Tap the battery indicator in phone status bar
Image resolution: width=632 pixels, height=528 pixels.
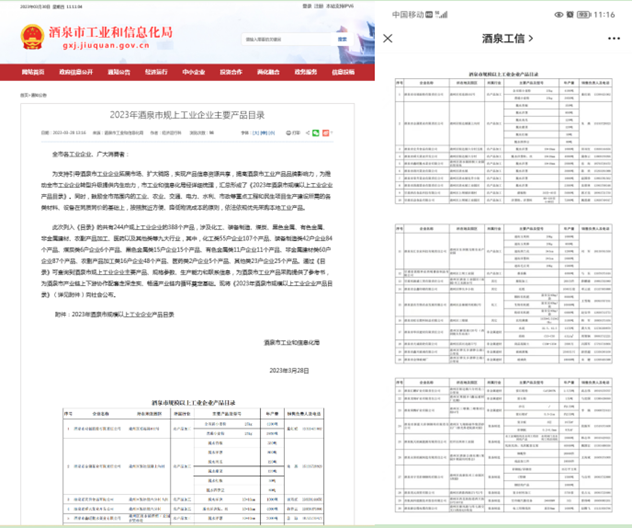584,15
